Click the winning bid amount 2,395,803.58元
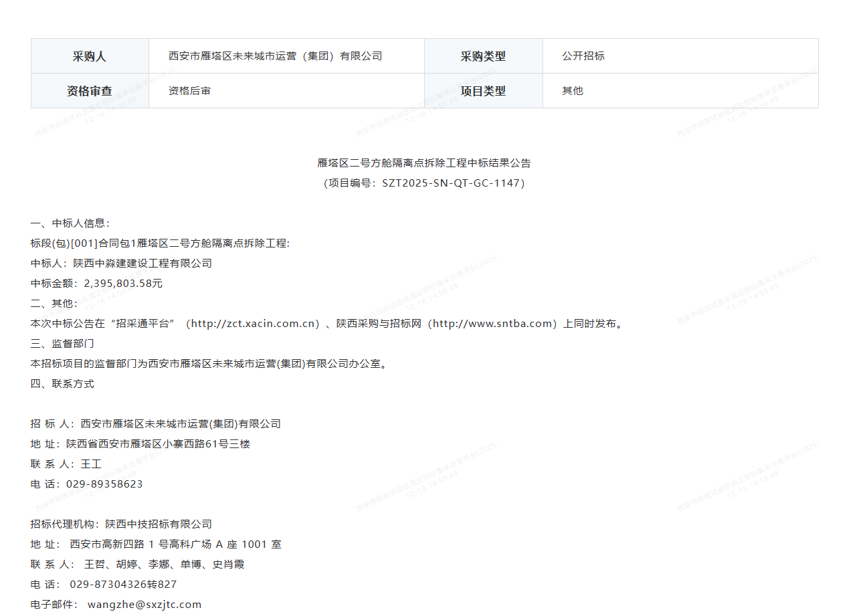 tap(123, 284)
